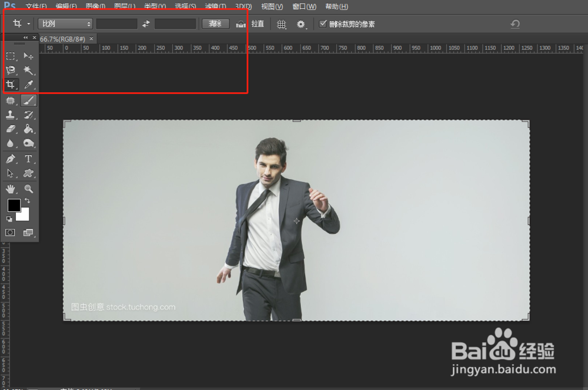Open the 选择 menu

pos(185,6)
